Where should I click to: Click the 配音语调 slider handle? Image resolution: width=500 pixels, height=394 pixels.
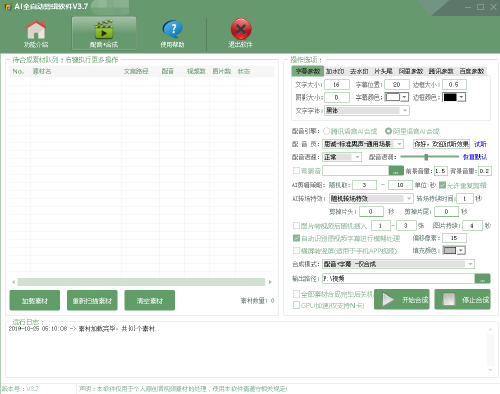(x=426, y=157)
